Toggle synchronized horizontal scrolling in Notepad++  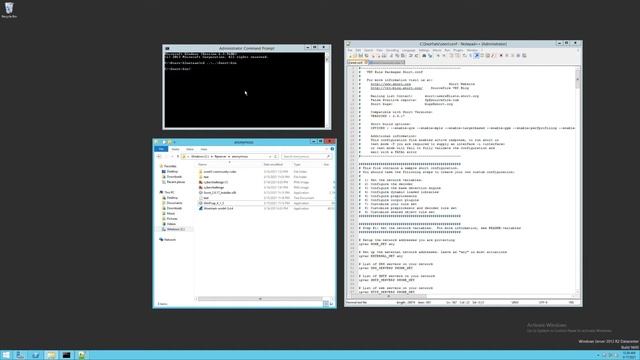457,56
